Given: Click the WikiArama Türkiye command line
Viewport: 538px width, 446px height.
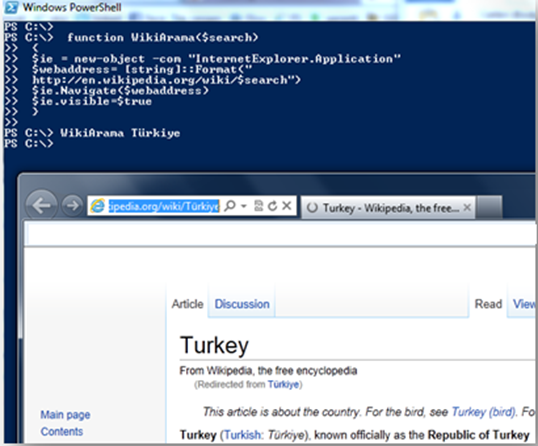Looking at the screenshot, I should point(120,133).
